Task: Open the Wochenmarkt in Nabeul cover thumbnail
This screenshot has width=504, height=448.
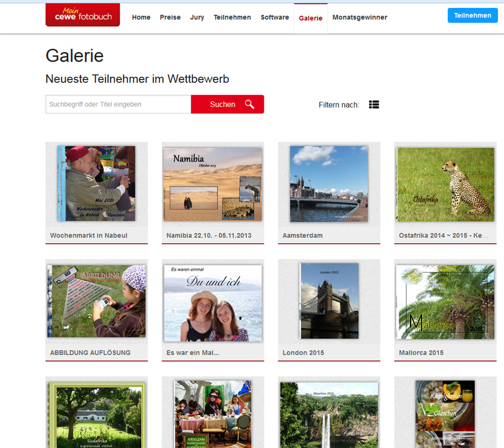Action: click(96, 184)
